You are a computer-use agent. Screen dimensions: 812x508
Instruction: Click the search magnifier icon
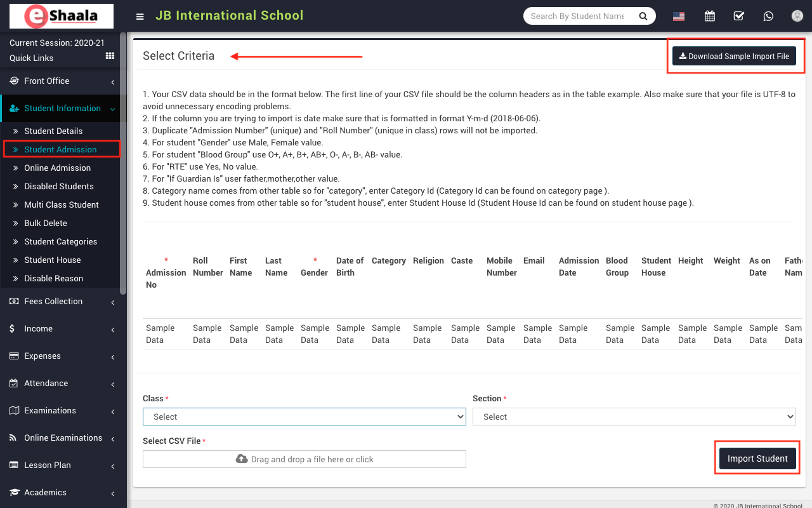[643, 17]
